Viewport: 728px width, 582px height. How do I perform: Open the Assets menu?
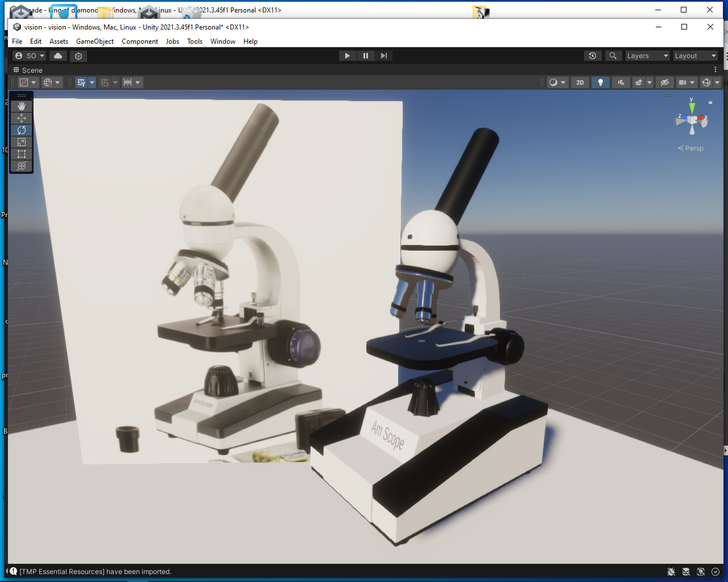click(59, 41)
